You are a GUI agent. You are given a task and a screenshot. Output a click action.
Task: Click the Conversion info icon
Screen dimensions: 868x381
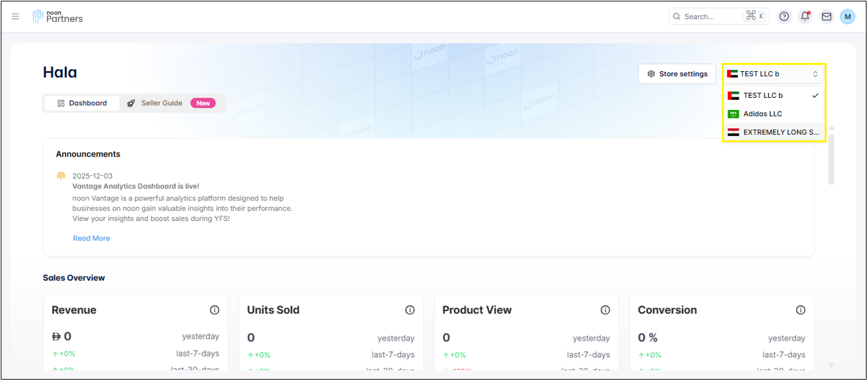(800, 310)
